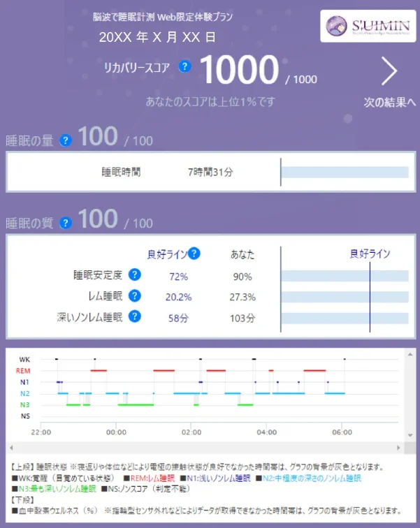
Task: Click the 02:00 time label on the chart
Action: [191, 432]
